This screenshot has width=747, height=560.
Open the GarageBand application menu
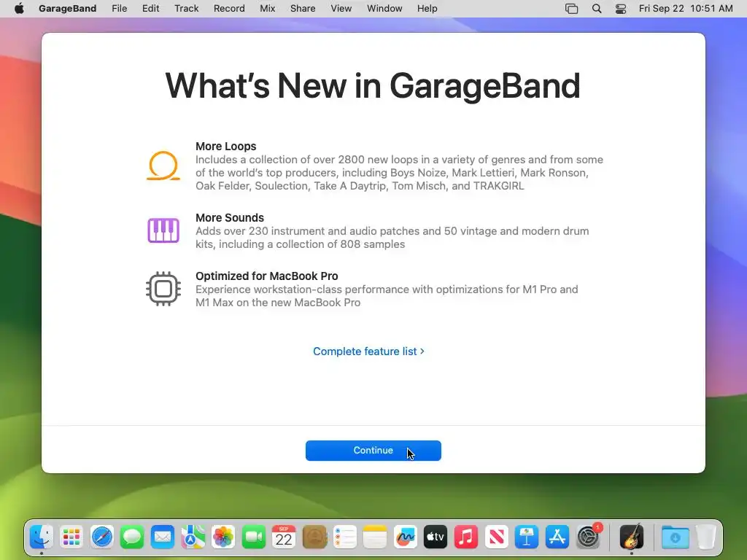67,9
